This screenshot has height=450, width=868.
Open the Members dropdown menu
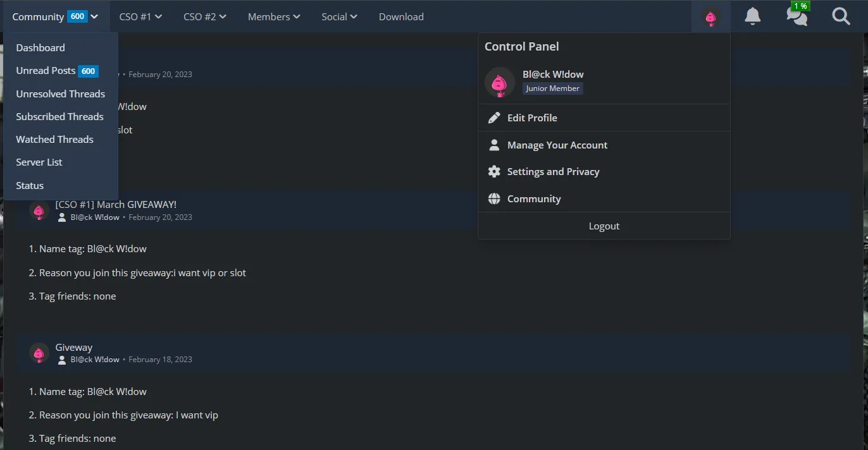coord(274,16)
